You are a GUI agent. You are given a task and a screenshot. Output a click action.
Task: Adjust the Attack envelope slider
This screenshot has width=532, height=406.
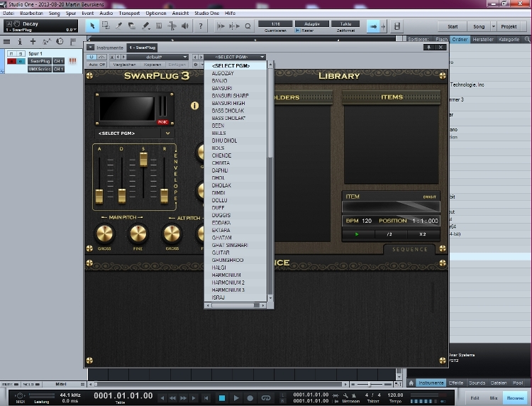click(99, 196)
